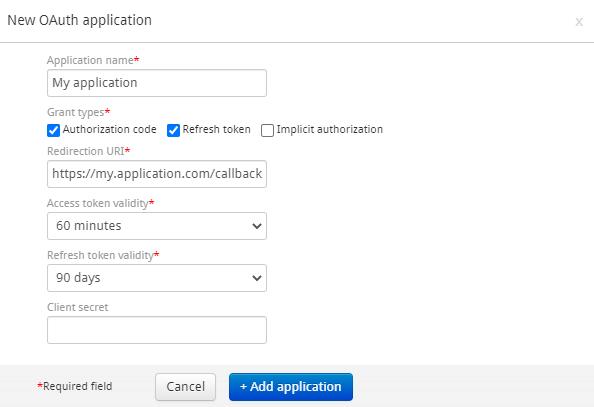The height and width of the screenshot is (407, 594).
Task: Click the Add application button
Action: (291, 387)
